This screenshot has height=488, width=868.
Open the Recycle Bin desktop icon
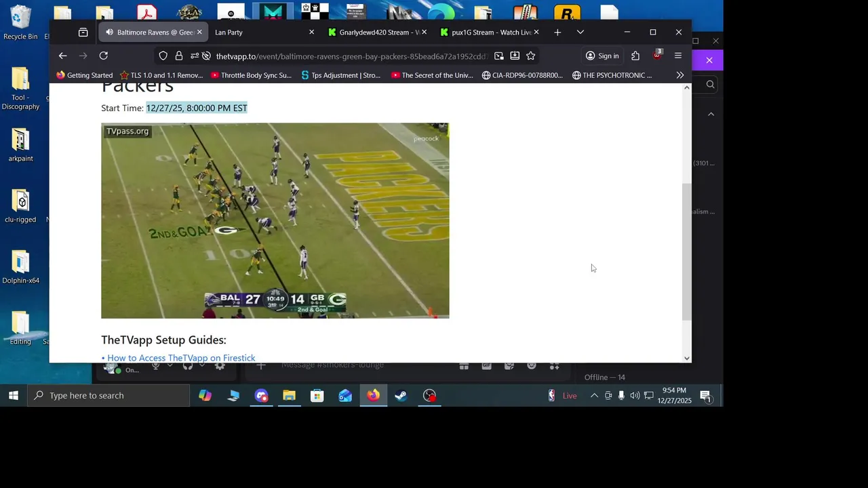point(20,23)
